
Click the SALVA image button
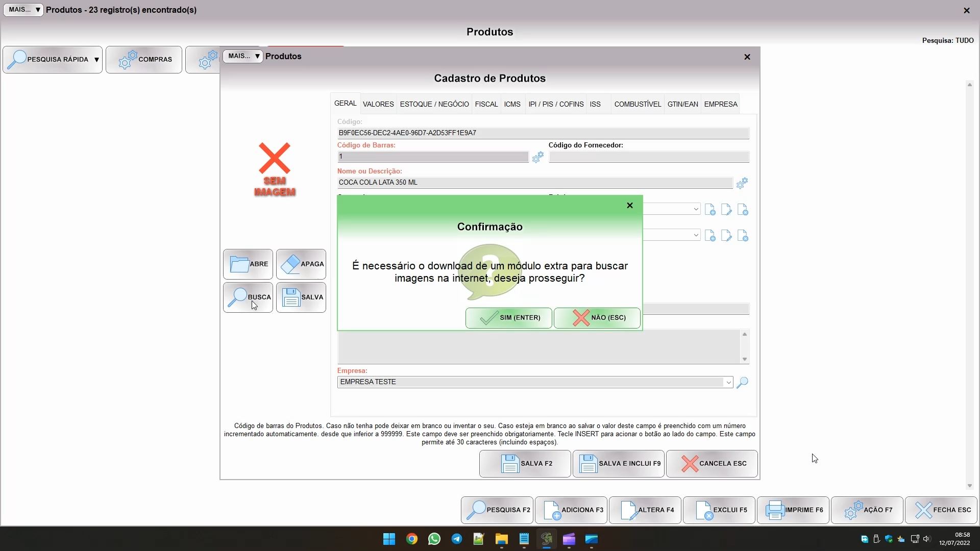click(301, 297)
